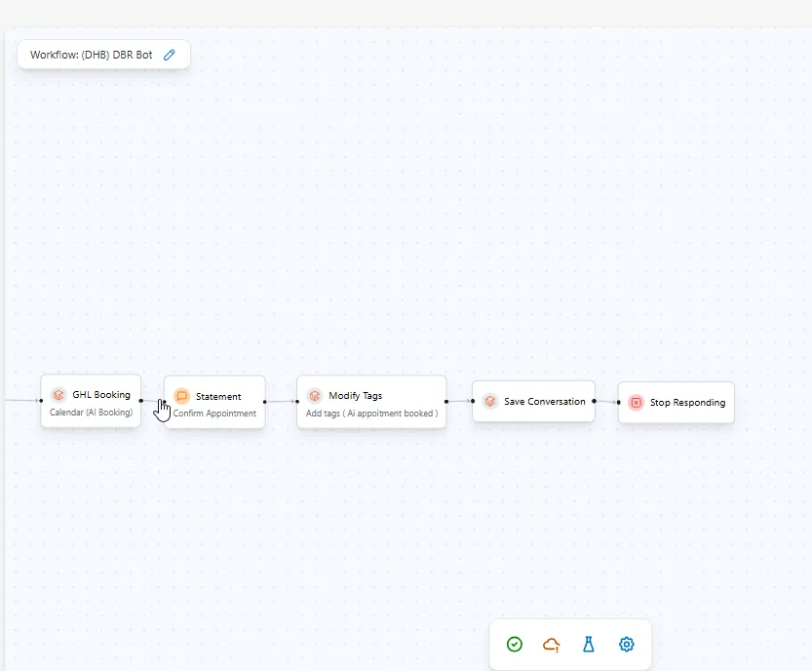Select the Save Conversation node label
812x671 pixels.
tap(544, 402)
